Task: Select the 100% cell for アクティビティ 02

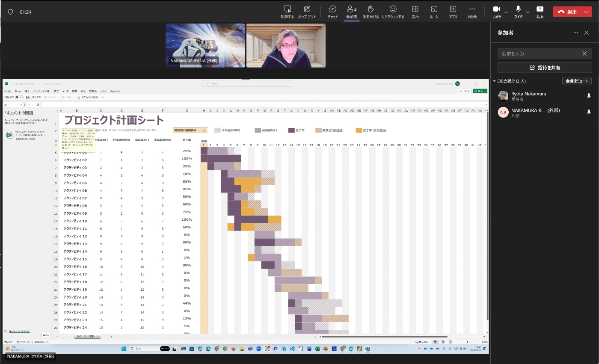Action: (x=187, y=158)
